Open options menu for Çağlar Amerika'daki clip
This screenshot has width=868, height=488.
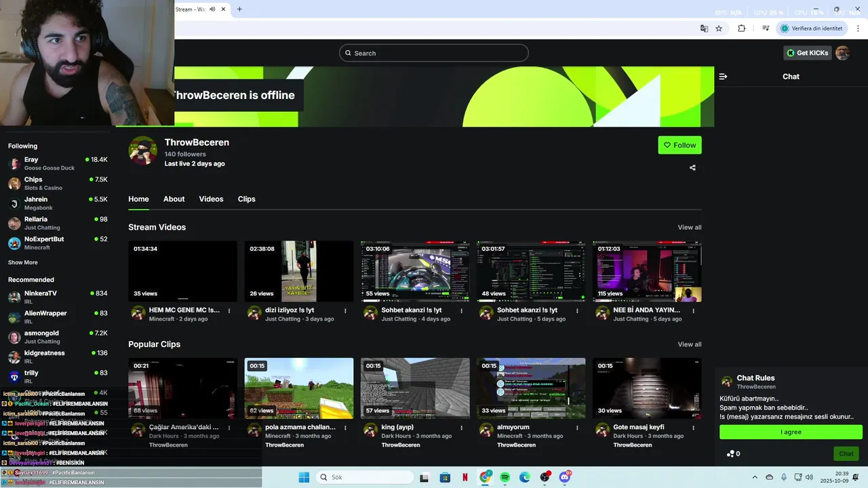pyautogui.click(x=229, y=428)
